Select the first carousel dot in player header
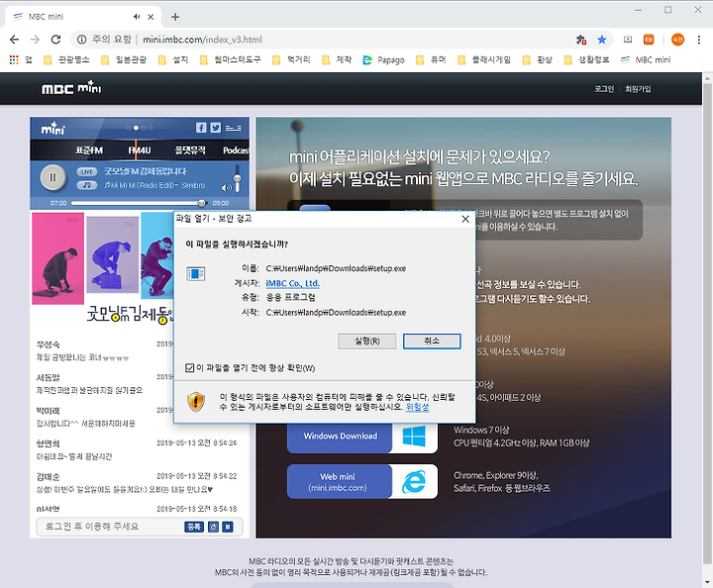 [x=129, y=128]
